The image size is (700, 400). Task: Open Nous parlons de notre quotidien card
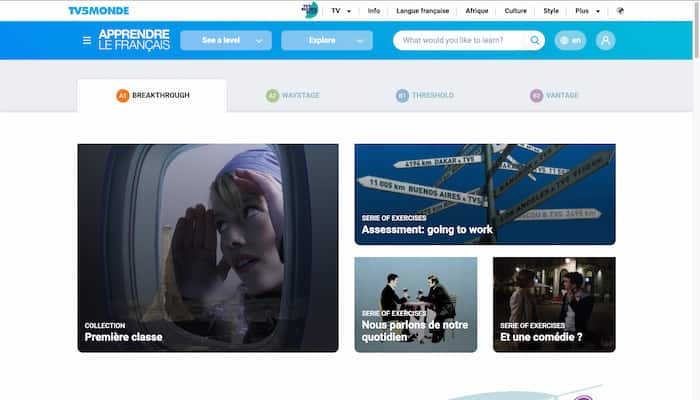click(416, 304)
